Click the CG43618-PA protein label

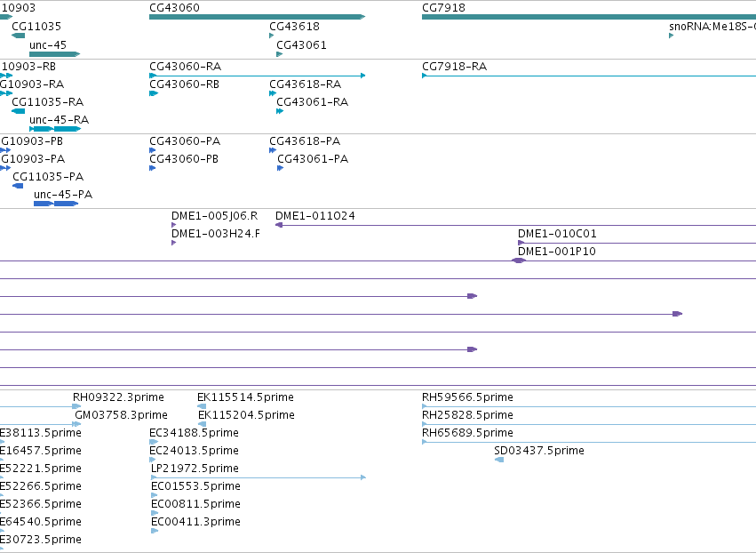pyautogui.click(x=305, y=141)
